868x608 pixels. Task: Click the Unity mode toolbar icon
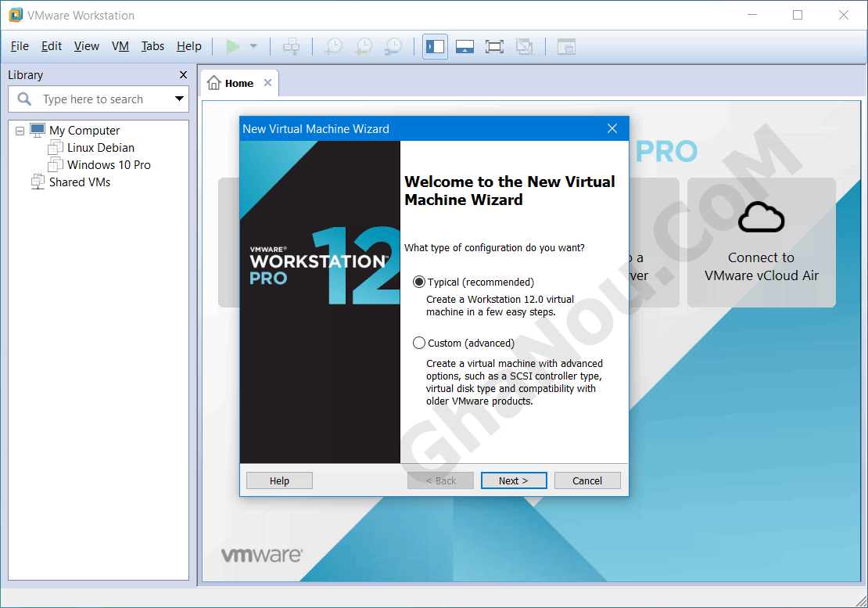point(524,46)
